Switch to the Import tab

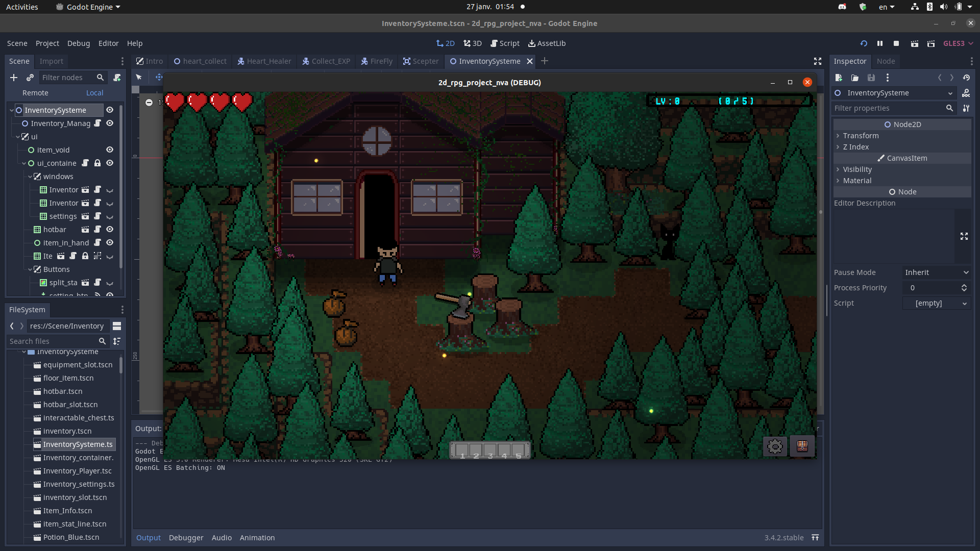(x=51, y=61)
